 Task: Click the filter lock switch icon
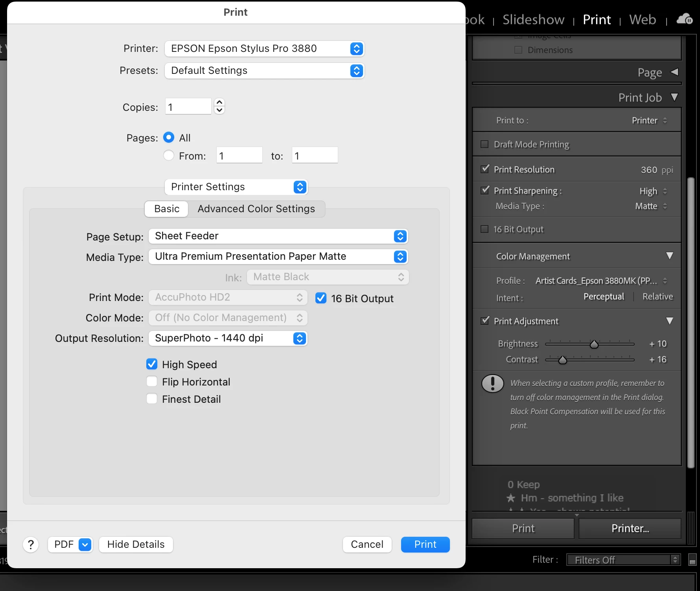[693, 560]
